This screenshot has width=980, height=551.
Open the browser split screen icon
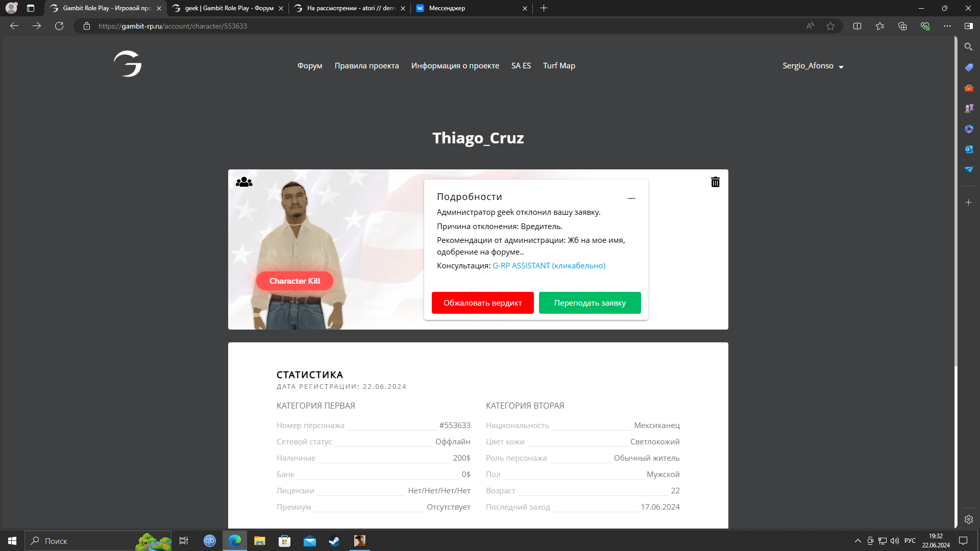[x=857, y=26]
